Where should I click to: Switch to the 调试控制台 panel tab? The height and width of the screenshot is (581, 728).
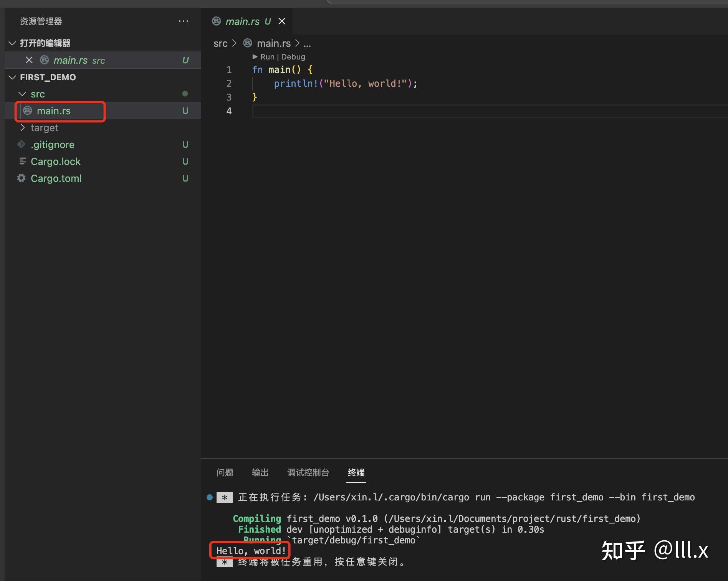(x=308, y=472)
